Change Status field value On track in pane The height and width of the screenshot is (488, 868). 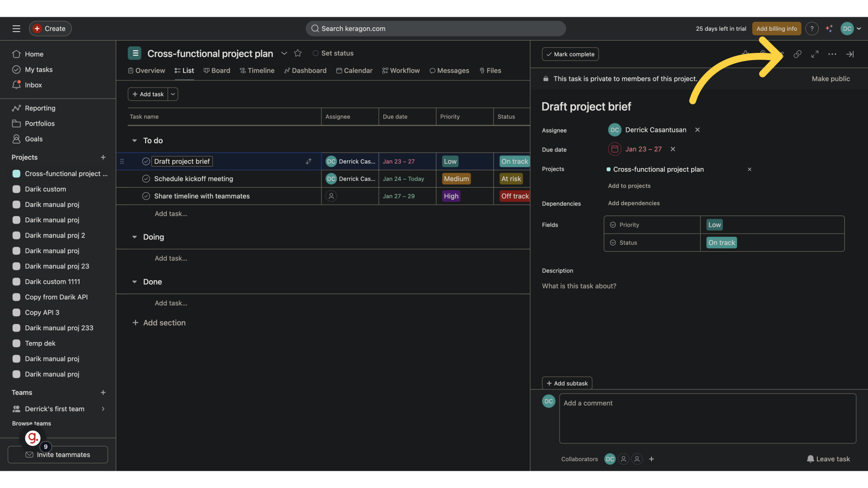[722, 243]
